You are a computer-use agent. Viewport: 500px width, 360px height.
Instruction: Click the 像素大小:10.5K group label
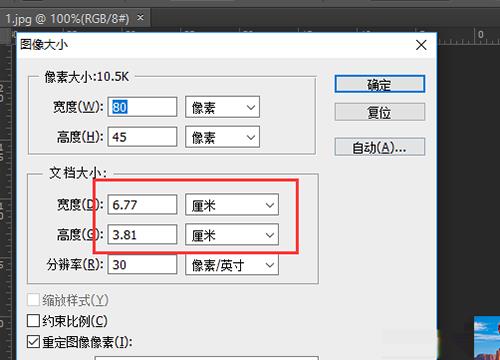87,77
